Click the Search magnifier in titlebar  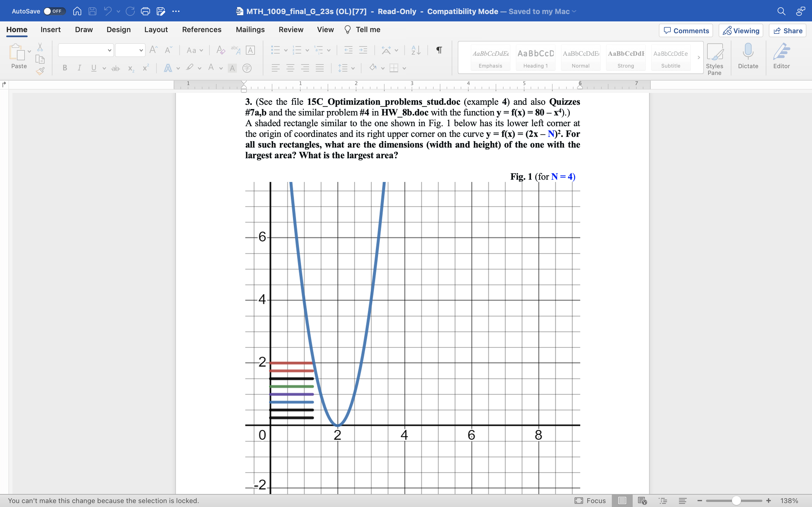click(x=781, y=11)
